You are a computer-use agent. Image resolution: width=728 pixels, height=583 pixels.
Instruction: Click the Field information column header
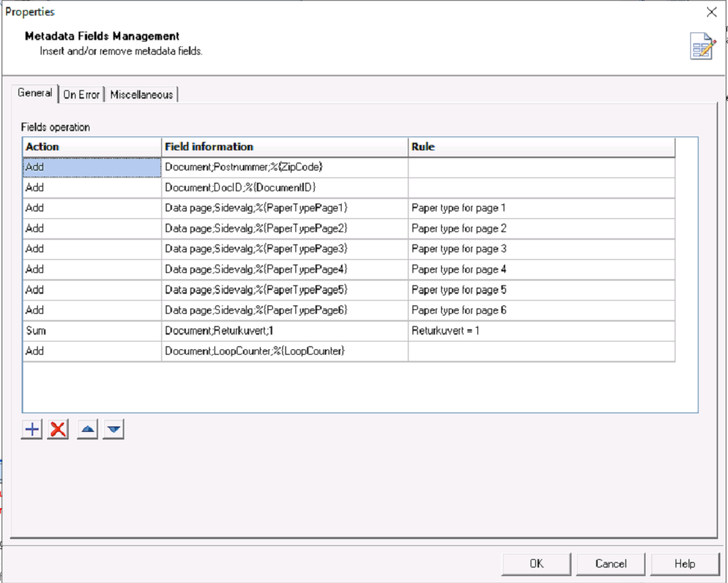click(285, 147)
